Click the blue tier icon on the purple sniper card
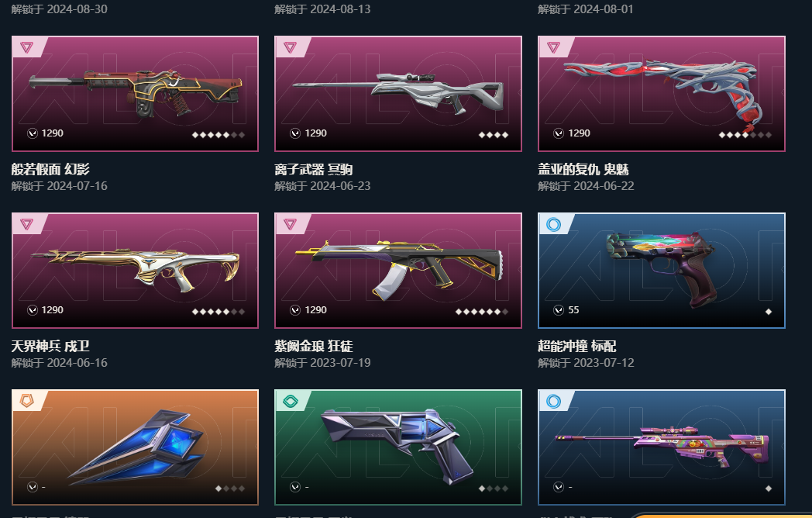812x518 pixels. pos(553,402)
